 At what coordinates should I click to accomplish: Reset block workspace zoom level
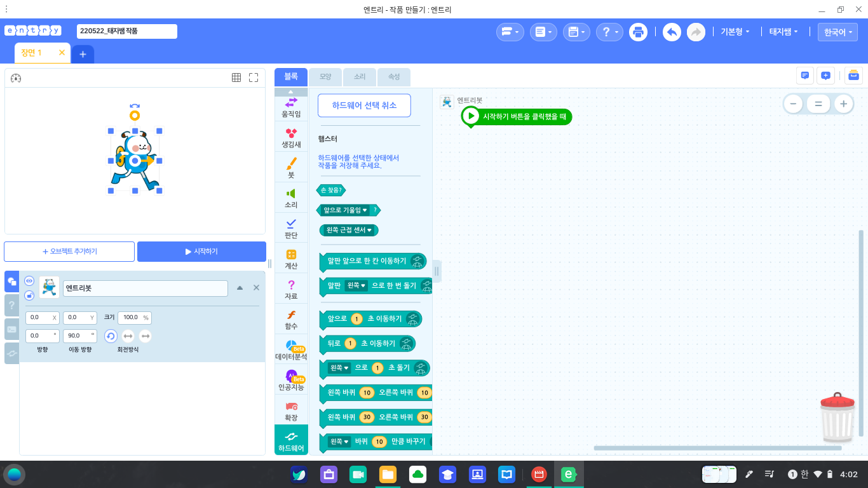[818, 104]
